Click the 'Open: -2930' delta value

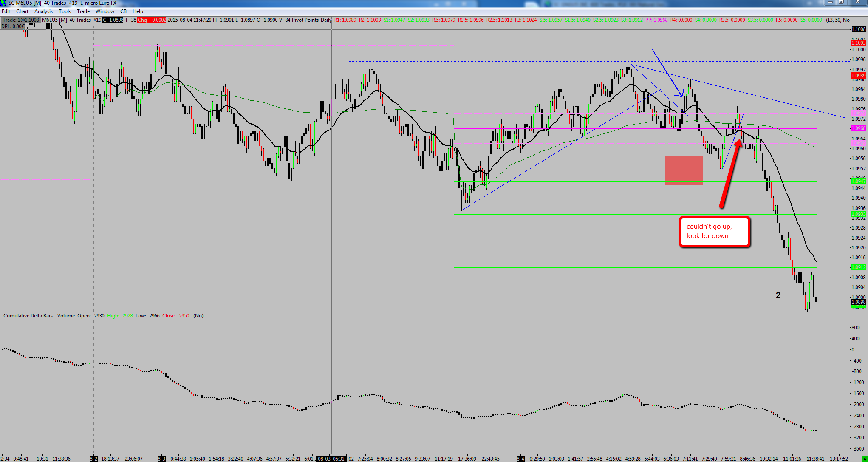click(x=91, y=316)
